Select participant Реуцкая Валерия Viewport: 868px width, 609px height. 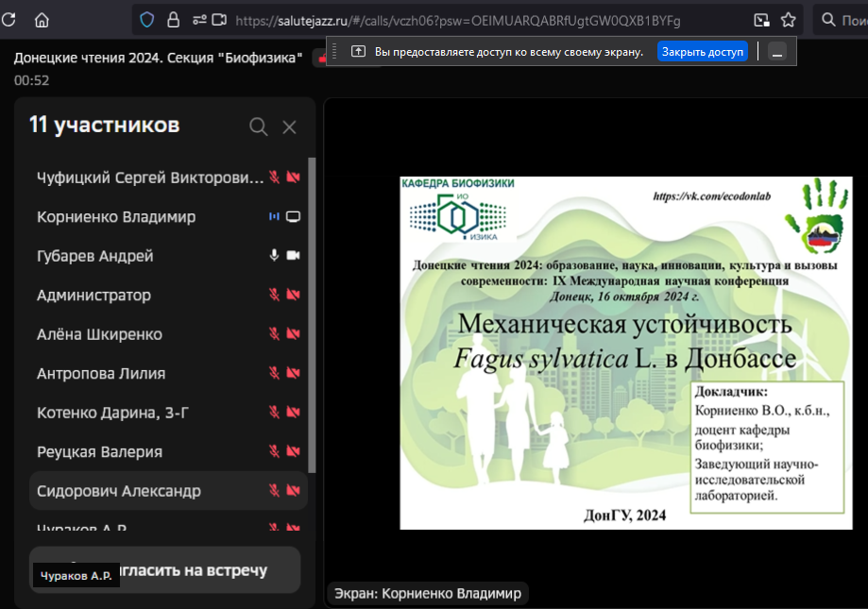pyautogui.click(x=168, y=452)
